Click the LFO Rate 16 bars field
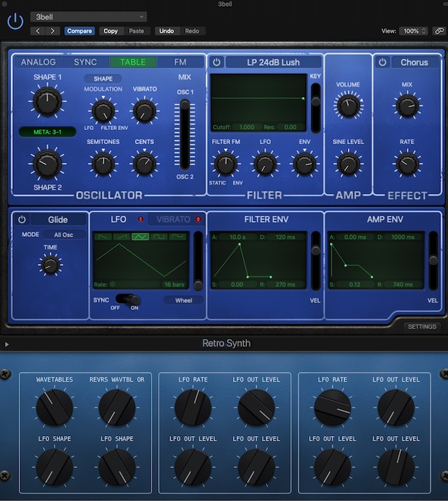The width and height of the screenshot is (448, 501). coord(174,284)
